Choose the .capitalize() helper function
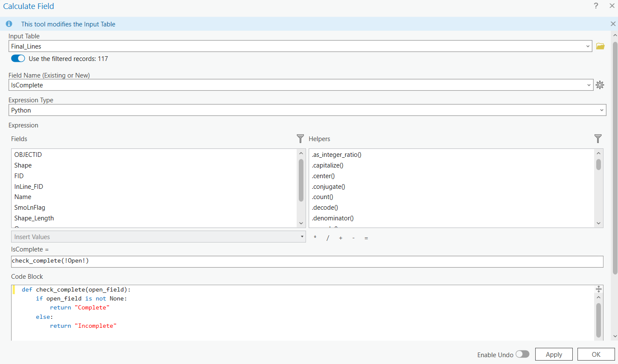 [327, 165]
